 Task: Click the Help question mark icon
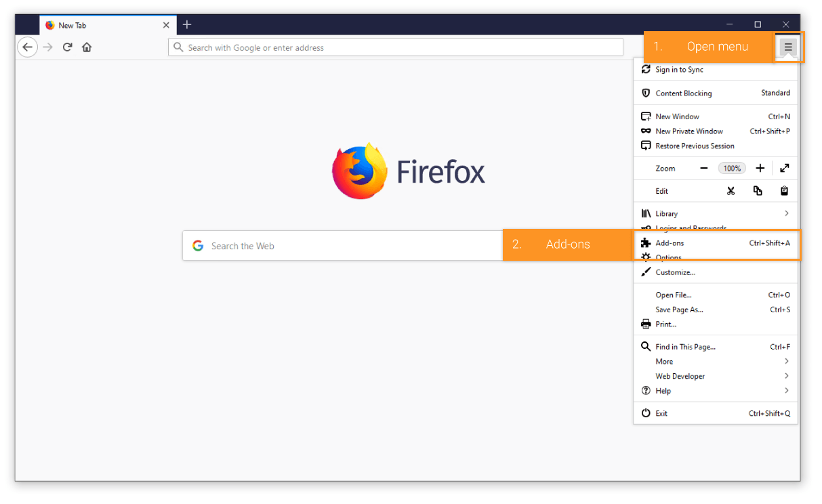coord(646,391)
